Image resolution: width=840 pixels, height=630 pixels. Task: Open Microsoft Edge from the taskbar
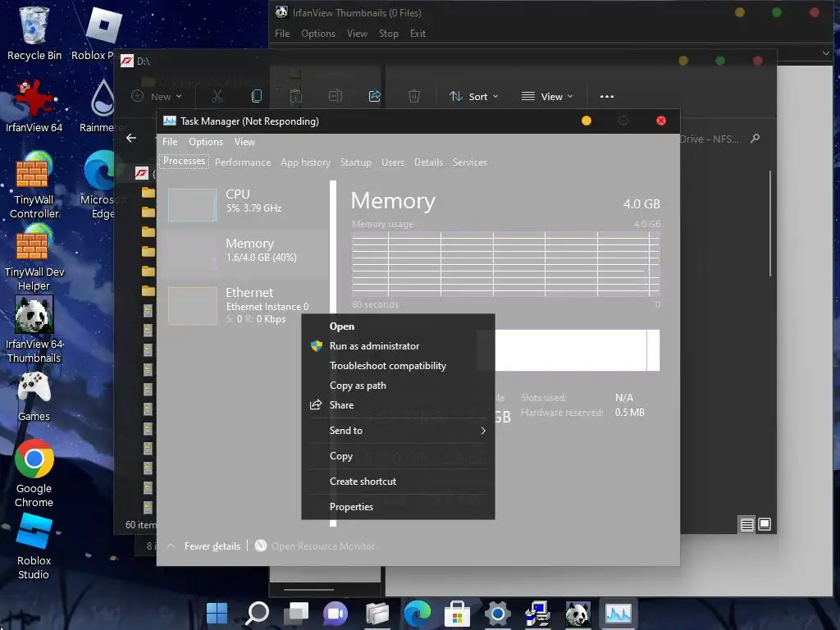coord(418,614)
